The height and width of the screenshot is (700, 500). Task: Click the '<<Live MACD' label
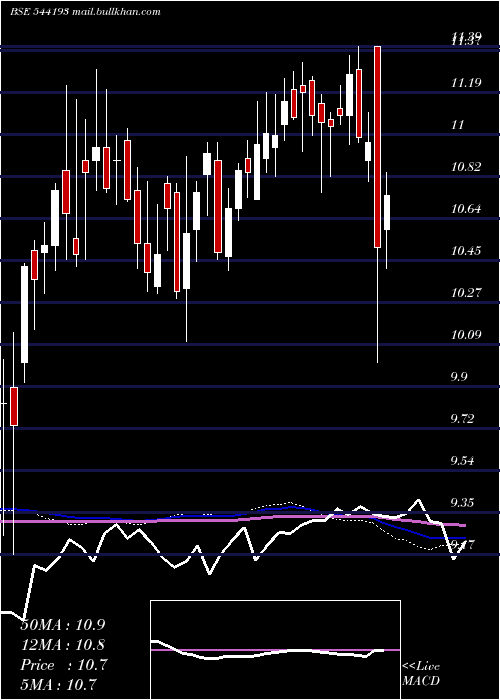(x=421, y=674)
